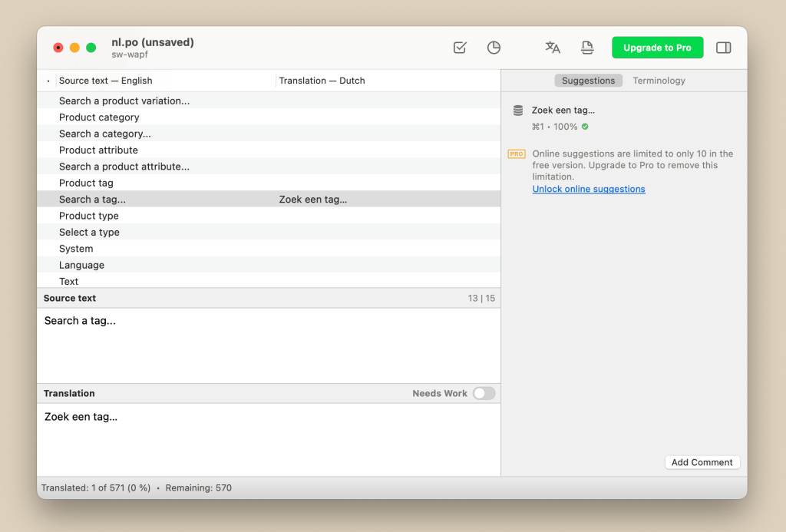Select the Product category row
The image size is (786, 532).
101,117
